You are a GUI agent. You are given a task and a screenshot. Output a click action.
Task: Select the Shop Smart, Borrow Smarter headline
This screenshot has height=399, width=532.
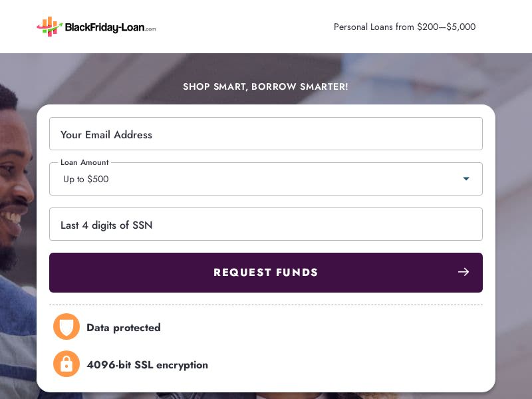pyautogui.click(x=266, y=86)
